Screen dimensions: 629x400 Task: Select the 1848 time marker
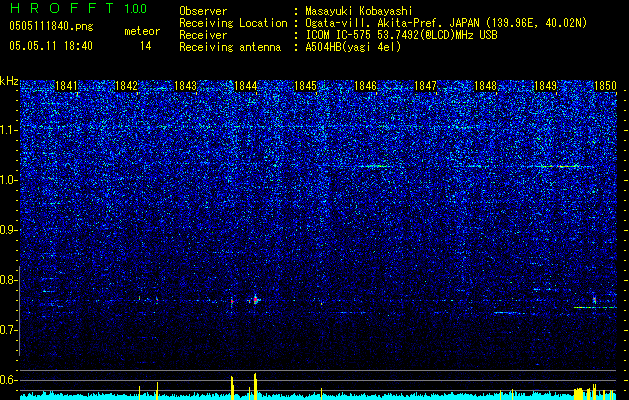[x=485, y=86]
